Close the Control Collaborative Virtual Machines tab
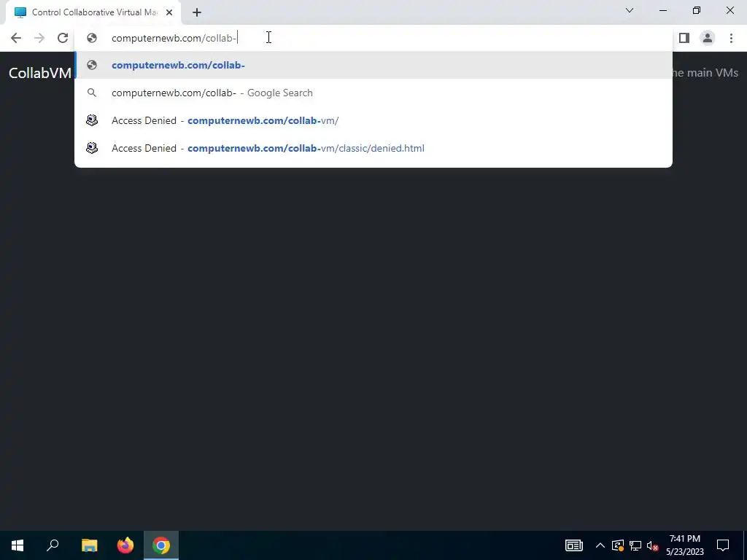Screen dimensions: 747x560 169,12
